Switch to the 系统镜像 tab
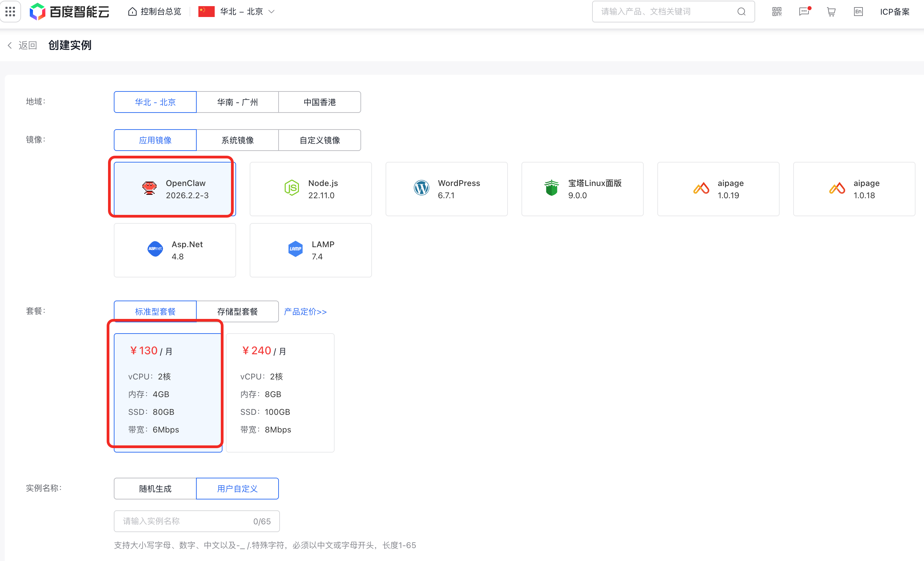The height and width of the screenshot is (561, 924). click(237, 140)
